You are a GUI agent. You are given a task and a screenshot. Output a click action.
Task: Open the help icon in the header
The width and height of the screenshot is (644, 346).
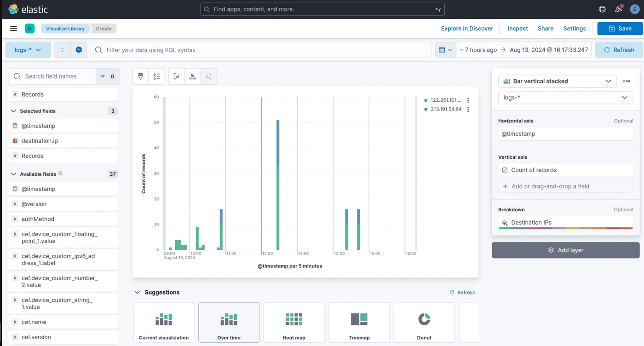(602, 9)
